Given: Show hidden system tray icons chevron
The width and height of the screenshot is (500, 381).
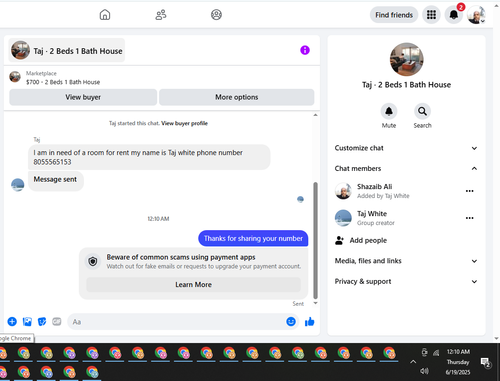Looking at the screenshot, I should (x=413, y=362).
